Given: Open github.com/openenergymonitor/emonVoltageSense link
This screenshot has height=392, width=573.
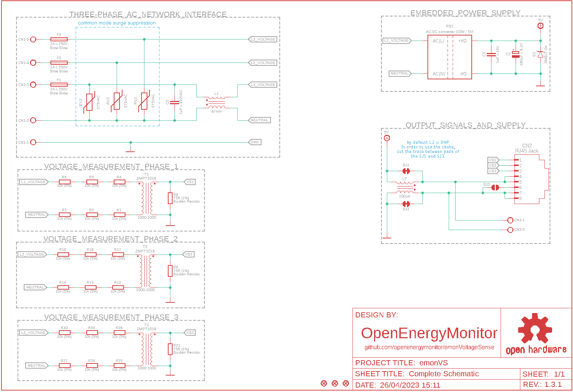Looking at the screenshot, I should [x=429, y=347].
